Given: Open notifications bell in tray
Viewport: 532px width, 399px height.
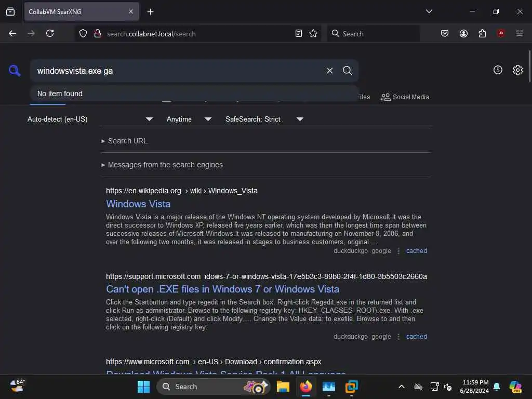Looking at the screenshot, I should tap(497, 387).
